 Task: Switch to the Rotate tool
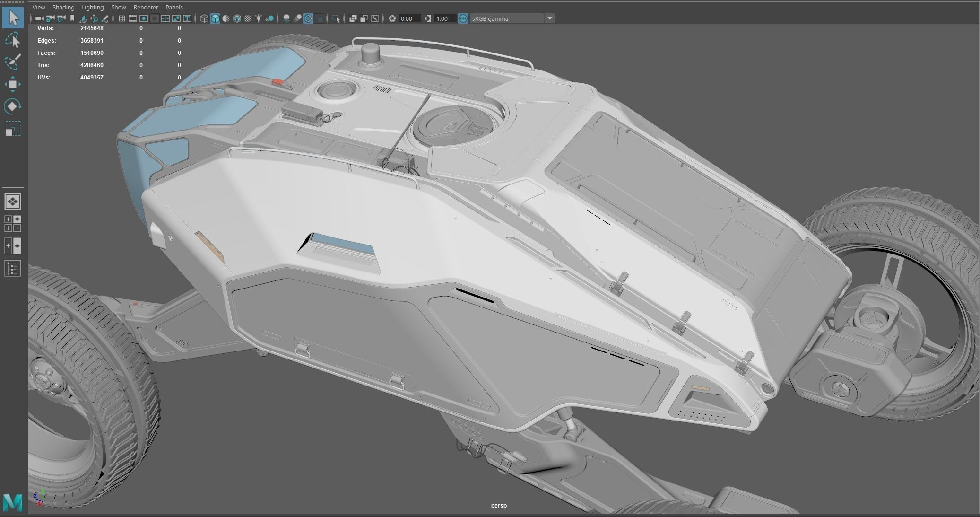click(x=13, y=106)
